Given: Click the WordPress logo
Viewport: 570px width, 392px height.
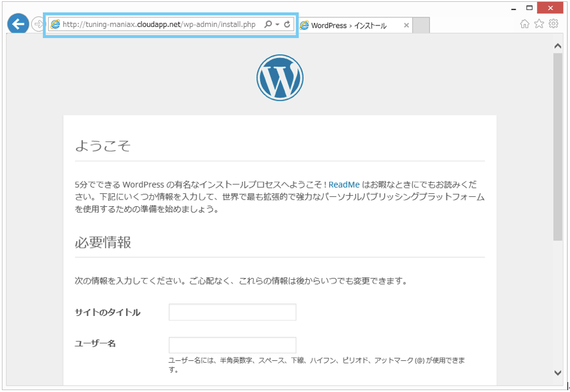Looking at the screenshot, I should pos(280,77).
